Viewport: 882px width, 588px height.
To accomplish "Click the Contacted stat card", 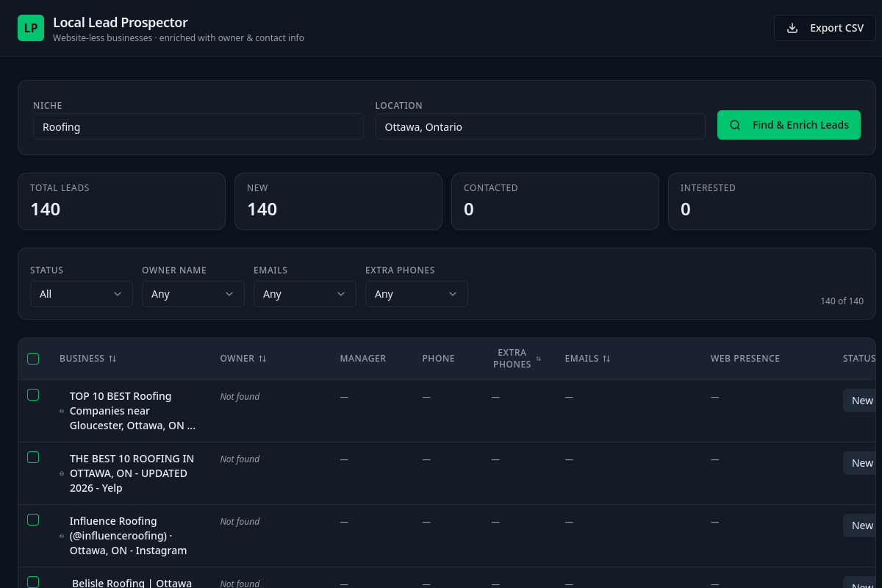I will 555,201.
